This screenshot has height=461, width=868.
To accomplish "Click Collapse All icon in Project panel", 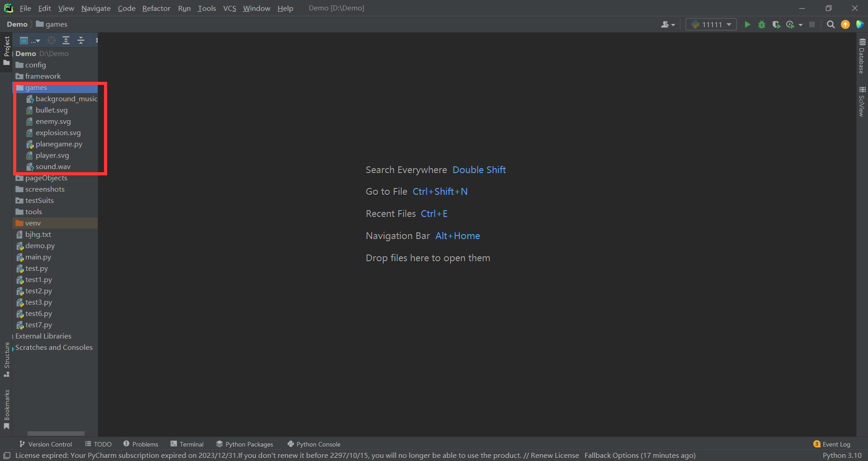I will 81,41.
